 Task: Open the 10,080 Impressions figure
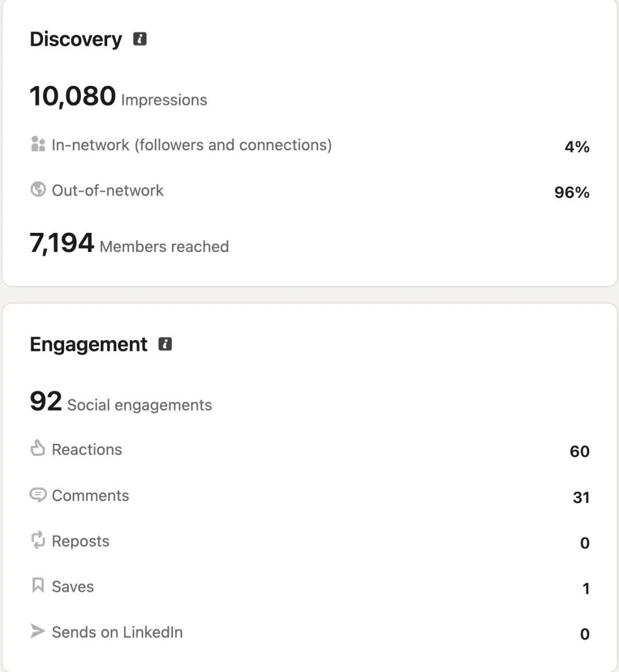click(118, 96)
